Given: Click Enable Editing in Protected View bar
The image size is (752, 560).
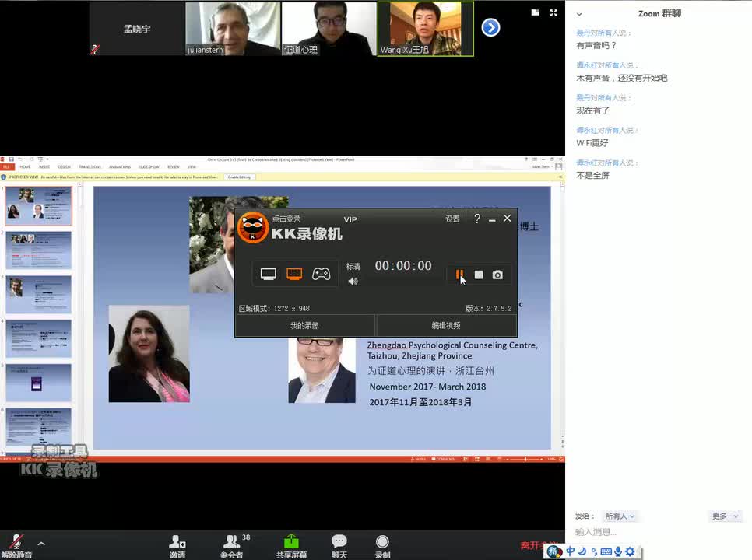Looking at the screenshot, I should (x=239, y=177).
